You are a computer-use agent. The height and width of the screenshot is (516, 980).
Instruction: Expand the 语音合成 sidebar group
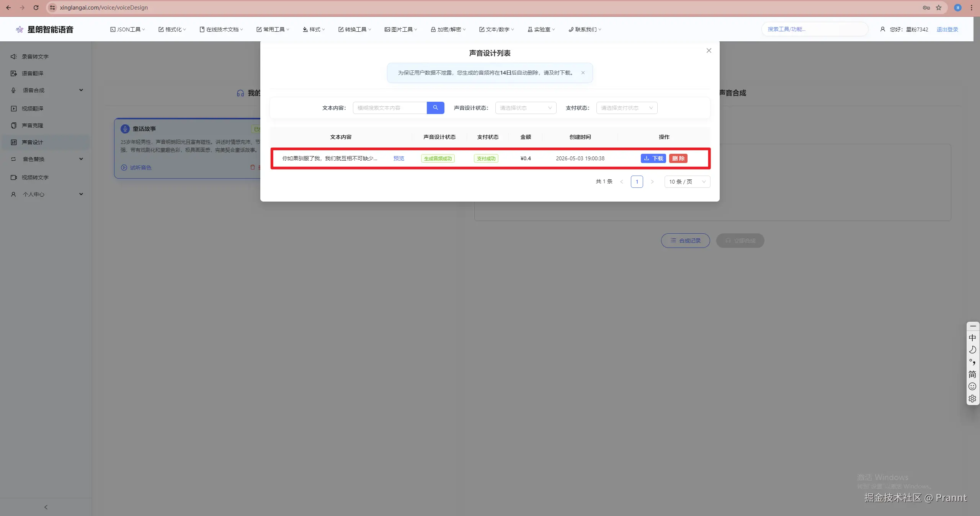(x=46, y=90)
